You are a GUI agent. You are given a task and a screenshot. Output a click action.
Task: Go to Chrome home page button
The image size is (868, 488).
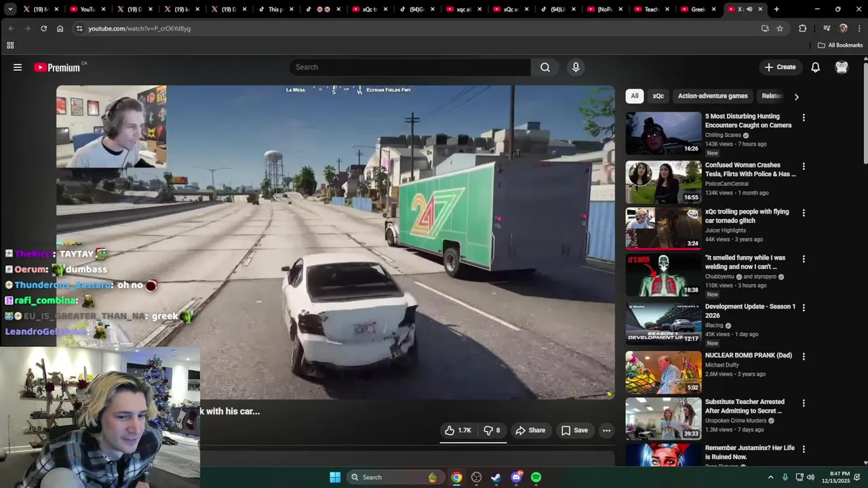coord(60,28)
